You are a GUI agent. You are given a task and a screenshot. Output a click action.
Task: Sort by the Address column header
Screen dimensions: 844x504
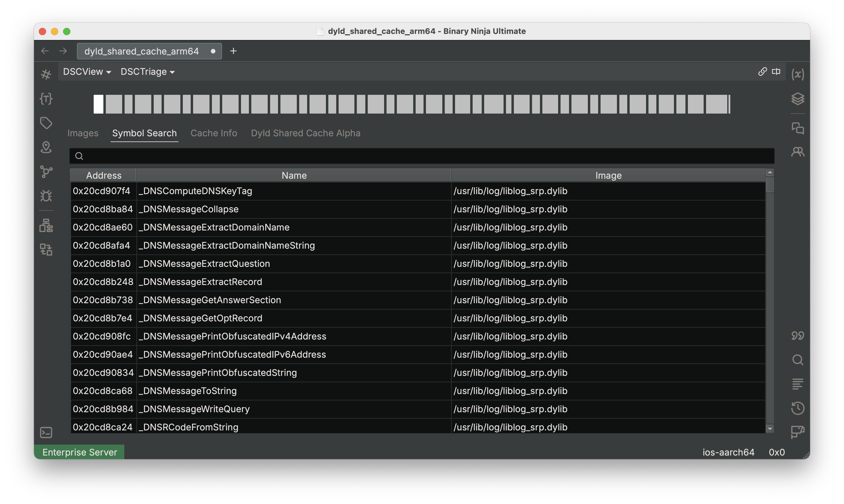[x=103, y=175]
